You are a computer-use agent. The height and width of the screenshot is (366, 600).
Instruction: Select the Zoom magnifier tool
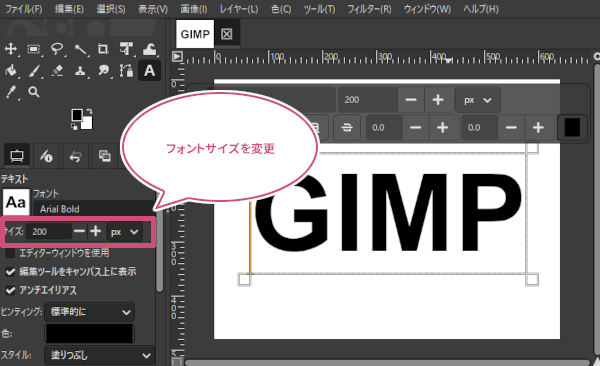[34, 92]
